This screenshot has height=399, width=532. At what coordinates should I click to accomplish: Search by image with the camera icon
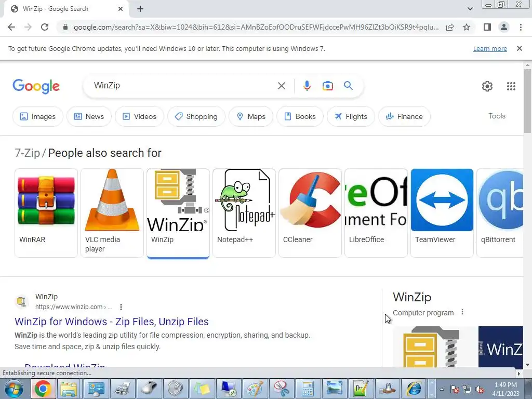pyautogui.click(x=327, y=86)
